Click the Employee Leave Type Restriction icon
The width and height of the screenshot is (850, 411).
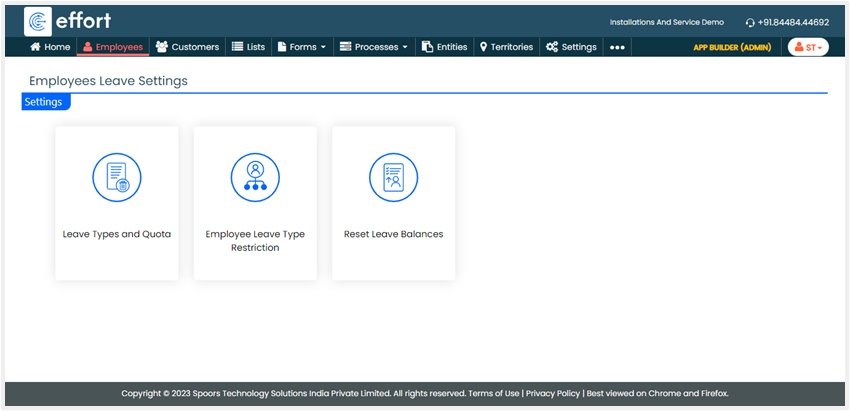[255, 177]
